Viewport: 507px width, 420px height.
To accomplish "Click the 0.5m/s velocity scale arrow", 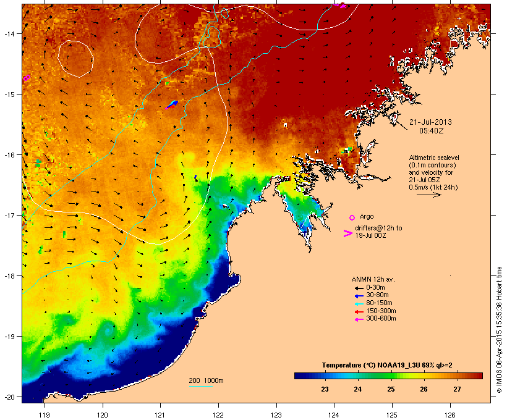I will coord(428,195).
